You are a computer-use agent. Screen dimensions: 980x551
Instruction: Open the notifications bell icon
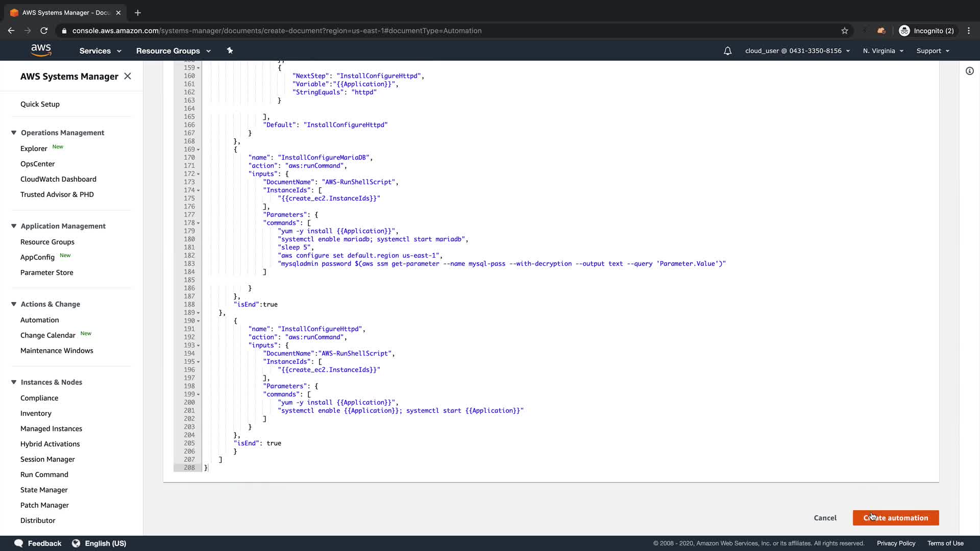pyautogui.click(x=727, y=51)
